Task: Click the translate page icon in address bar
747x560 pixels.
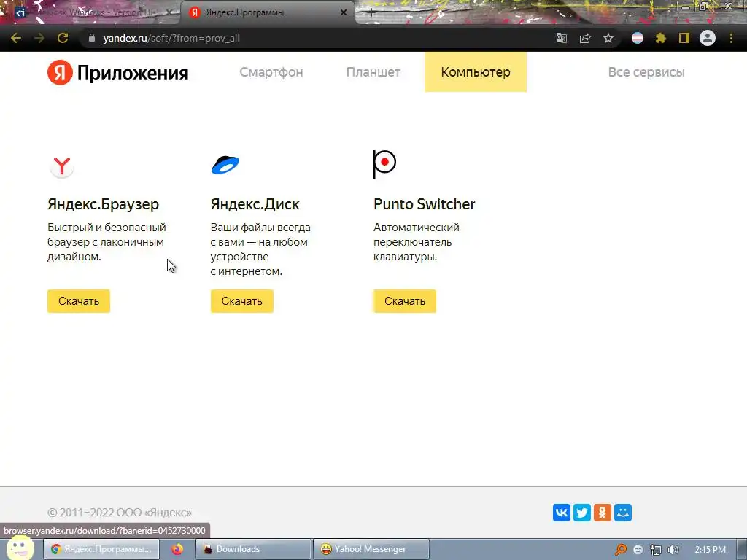Action: [x=562, y=38]
